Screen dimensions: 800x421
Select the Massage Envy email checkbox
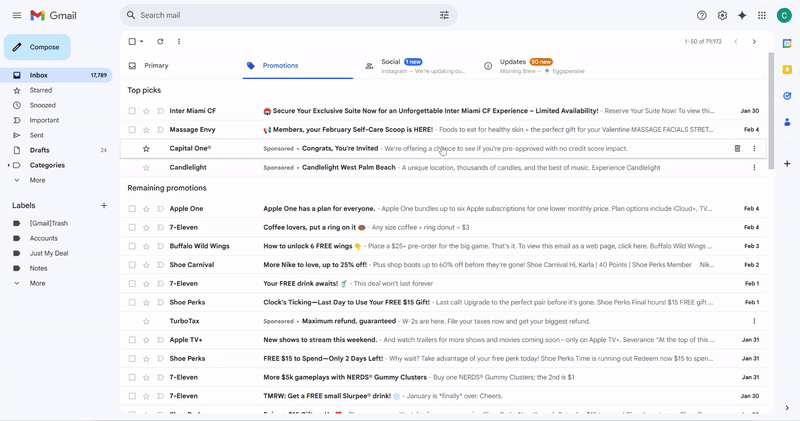tap(132, 130)
